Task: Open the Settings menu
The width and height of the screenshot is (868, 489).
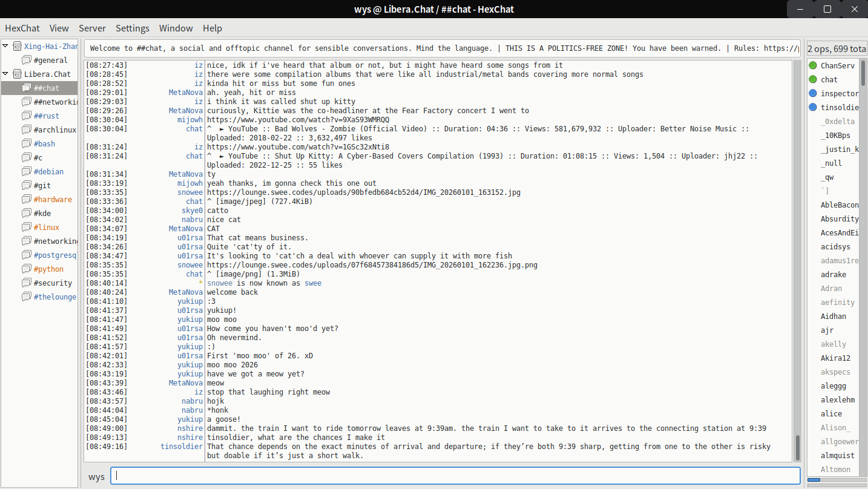Action: [x=133, y=28]
